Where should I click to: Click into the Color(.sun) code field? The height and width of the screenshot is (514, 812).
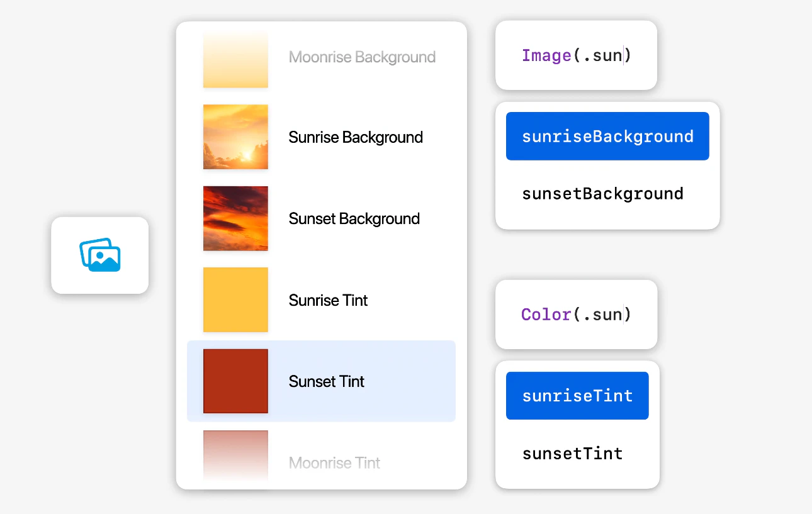[576, 315]
